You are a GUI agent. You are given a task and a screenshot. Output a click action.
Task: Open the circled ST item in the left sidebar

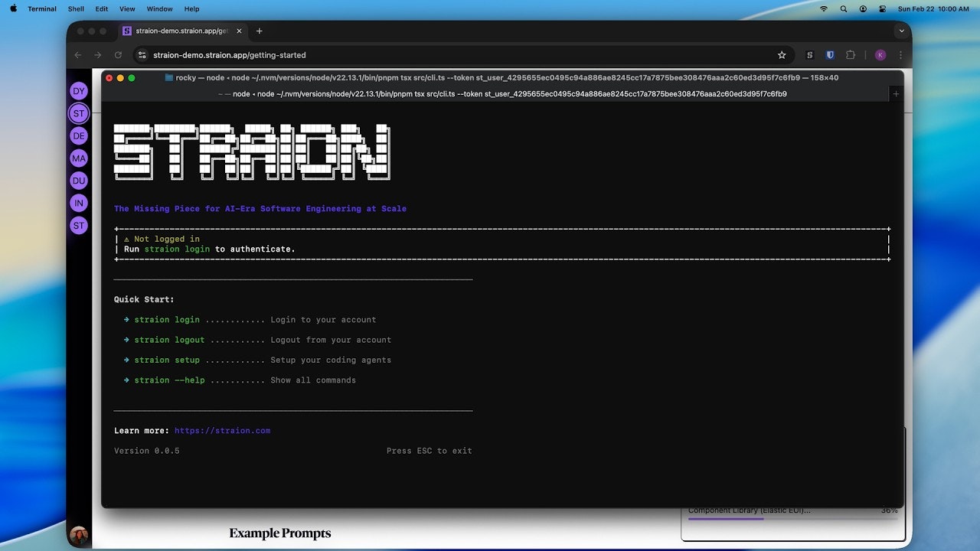point(79,112)
